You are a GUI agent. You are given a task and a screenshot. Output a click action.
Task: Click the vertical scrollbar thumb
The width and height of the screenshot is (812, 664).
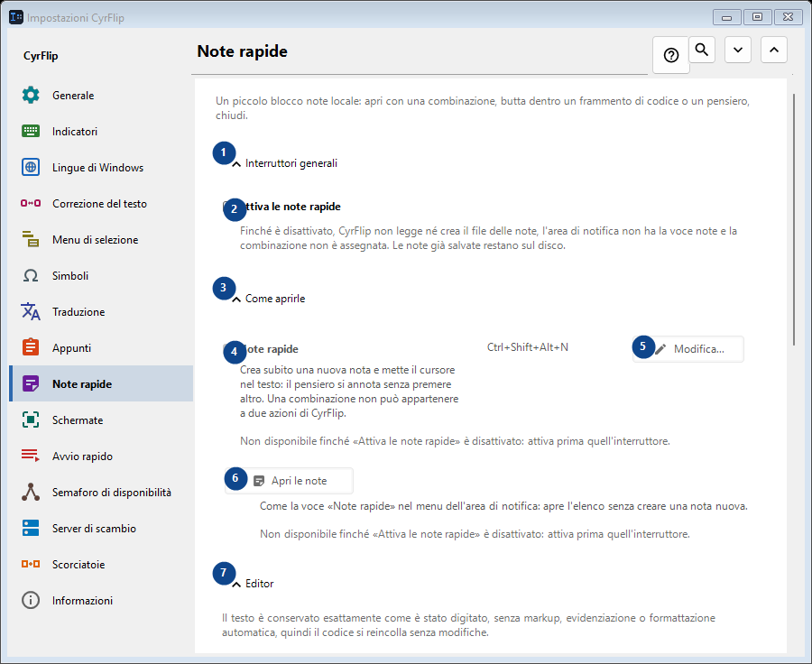click(x=794, y=219)
